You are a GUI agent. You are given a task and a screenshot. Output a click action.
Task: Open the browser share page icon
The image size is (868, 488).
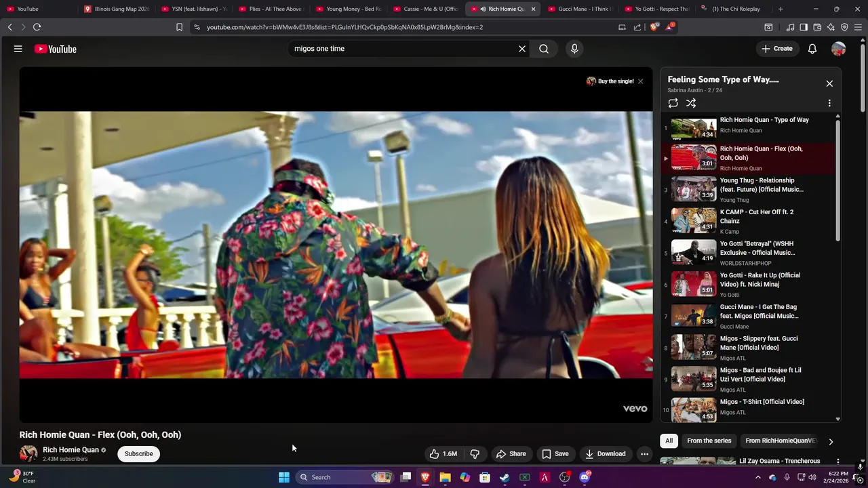(637, 27)
